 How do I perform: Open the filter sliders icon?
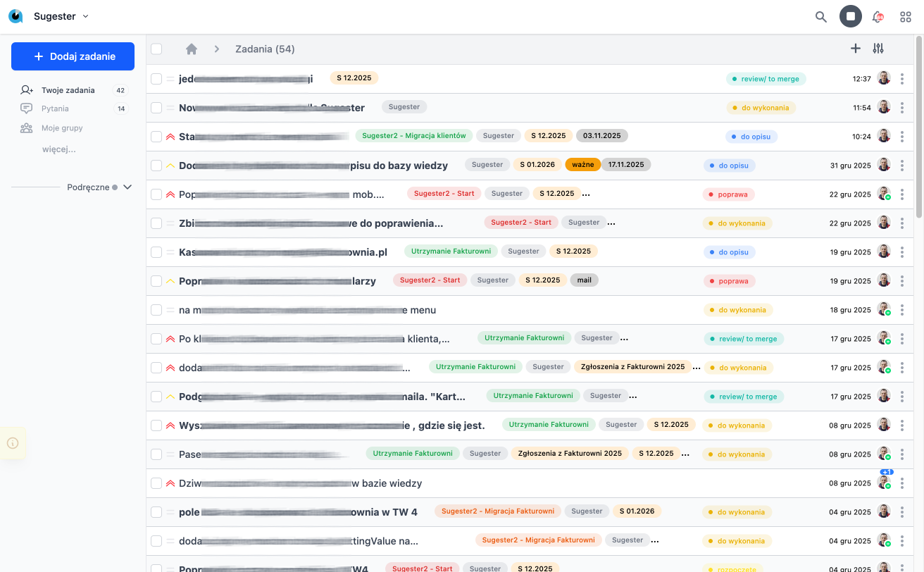pyautogui.click(x=878, y=49)
